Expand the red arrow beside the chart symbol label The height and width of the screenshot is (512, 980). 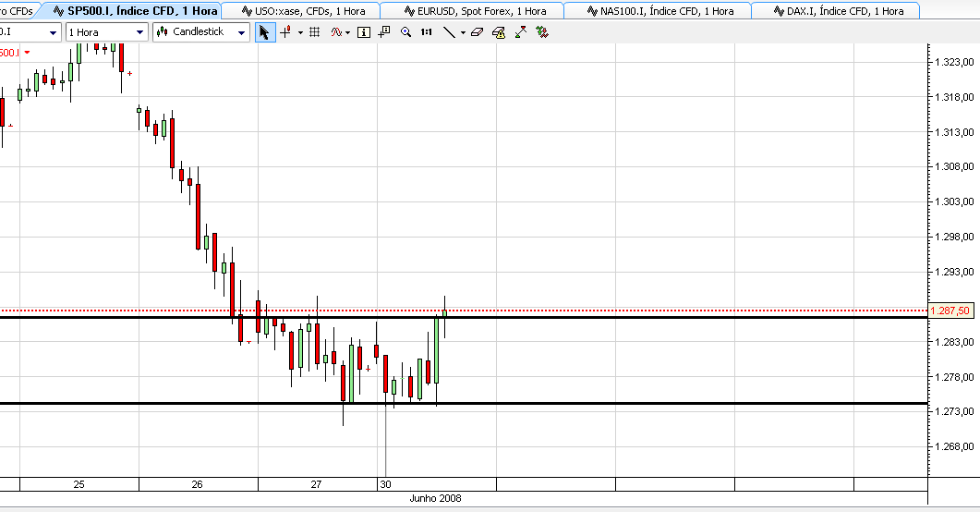pos(27,53)
